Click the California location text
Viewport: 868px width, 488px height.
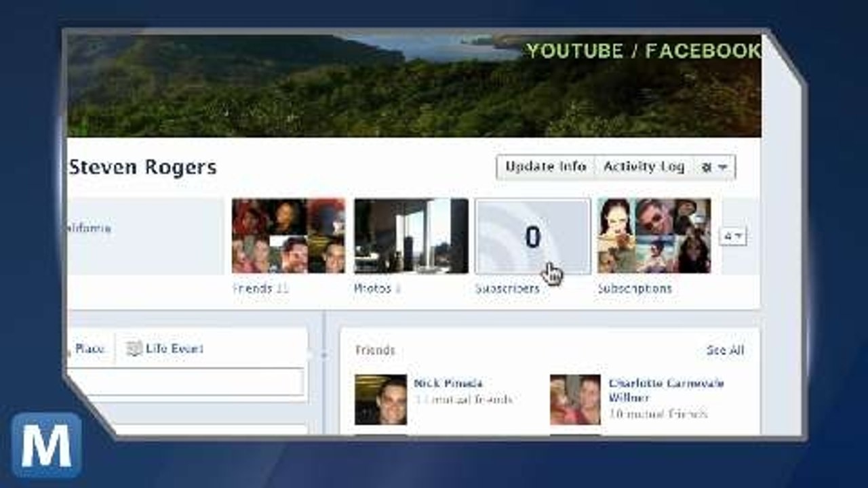coord(90,228)
